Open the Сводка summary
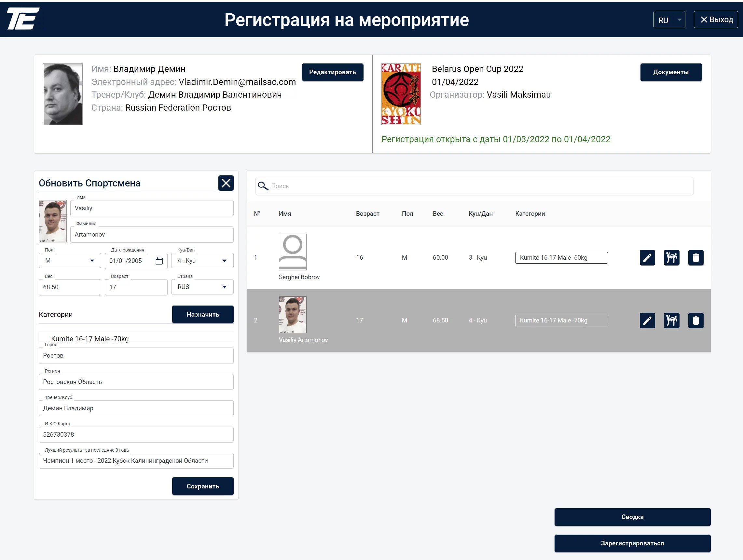The height and width of the screenshot is (560, 743). tap(632, 517)
